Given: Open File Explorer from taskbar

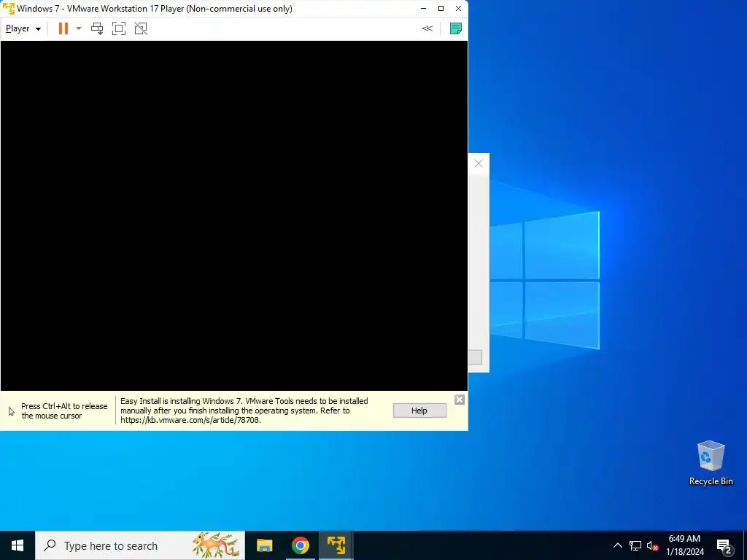Looking at the screenshot, I should coord(264,545).
